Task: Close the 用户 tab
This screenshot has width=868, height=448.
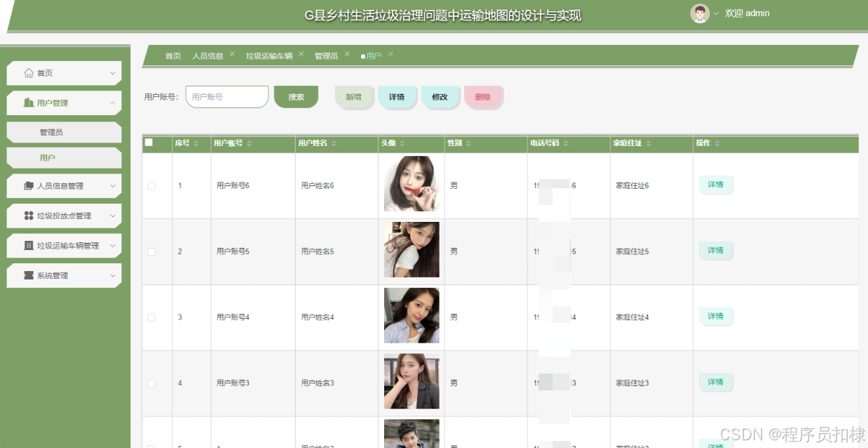Action: click(390, 54)
